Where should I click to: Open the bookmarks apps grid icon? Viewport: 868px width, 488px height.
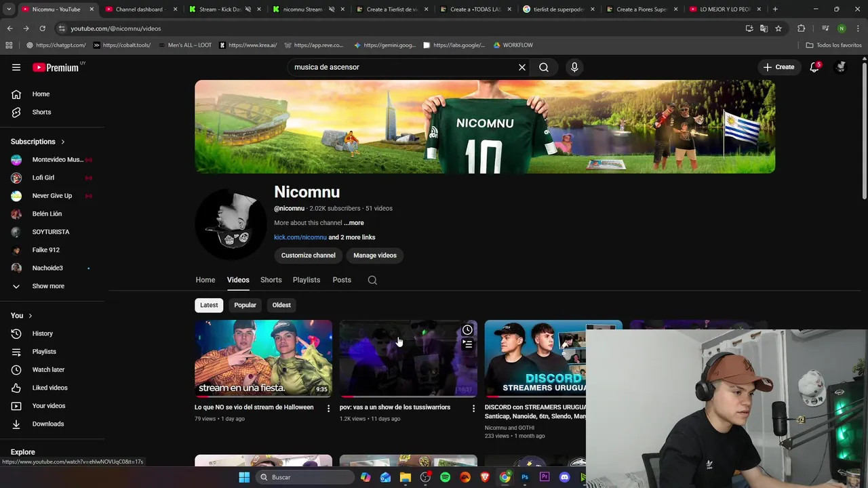(9, 45)
